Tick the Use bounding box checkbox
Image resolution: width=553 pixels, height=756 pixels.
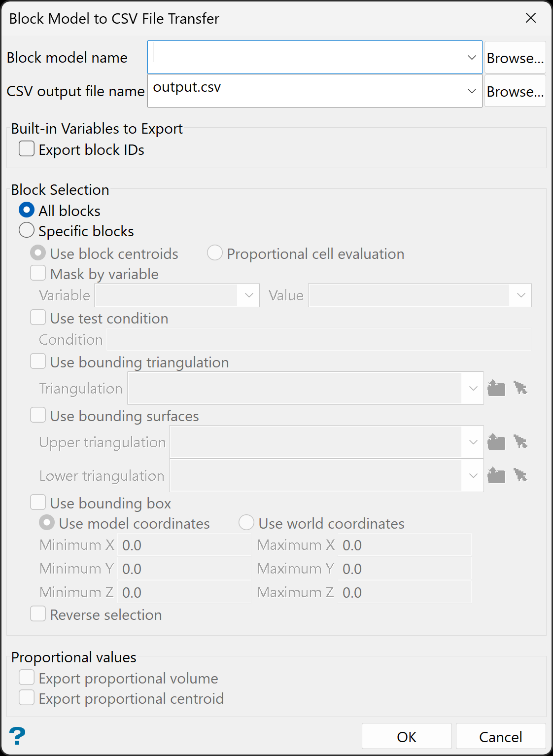pyautogui.click(x=38, y=503)
